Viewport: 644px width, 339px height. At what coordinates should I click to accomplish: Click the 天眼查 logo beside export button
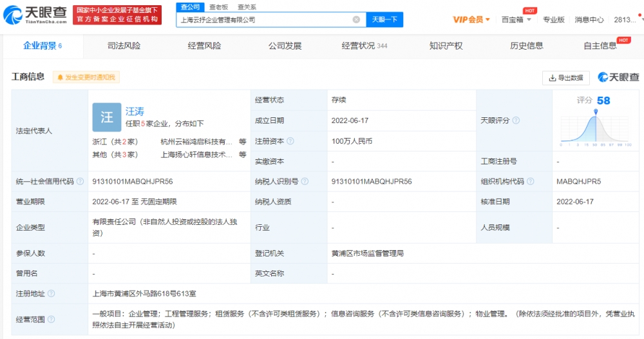pos(618,77)
